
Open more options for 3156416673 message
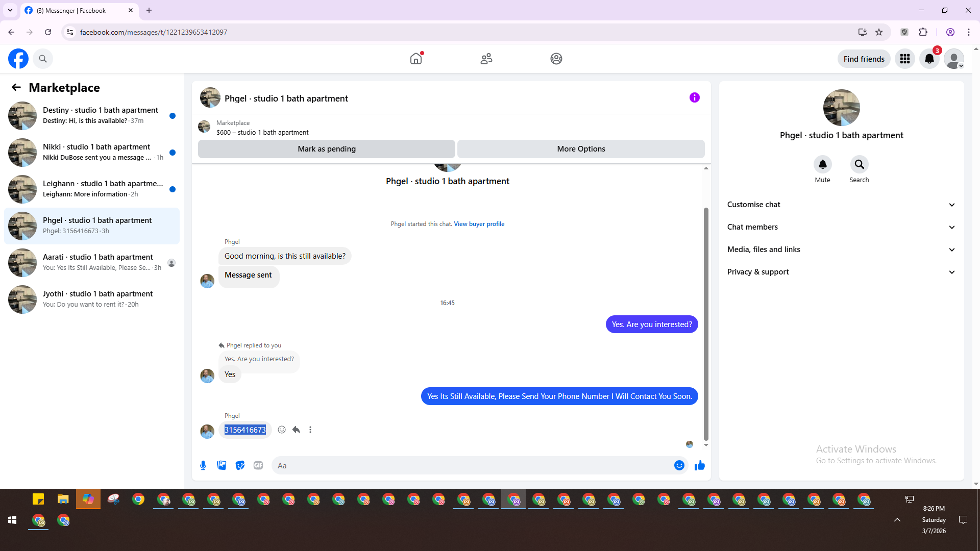click(310, 430)
